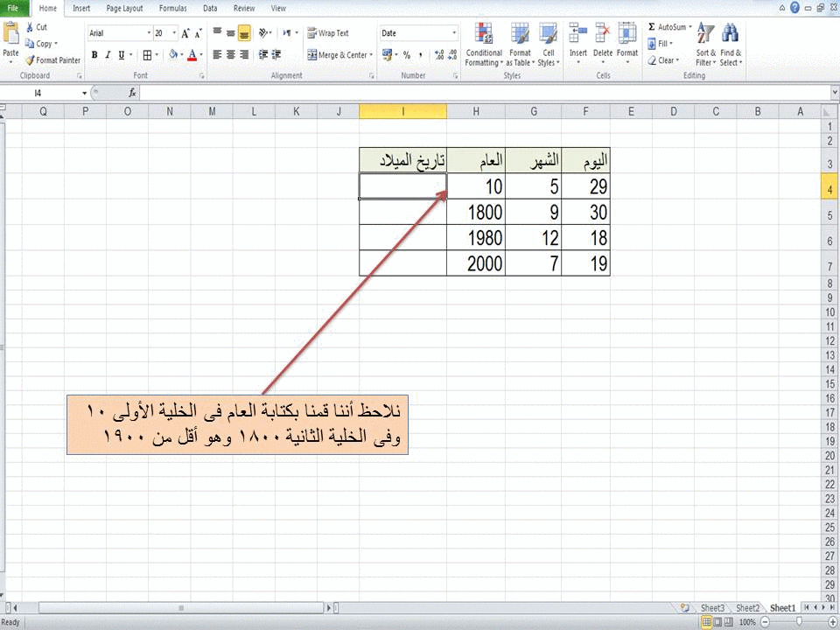Click the Font Color red A
The width and height of the screenshot is (840, 630).
192,54
